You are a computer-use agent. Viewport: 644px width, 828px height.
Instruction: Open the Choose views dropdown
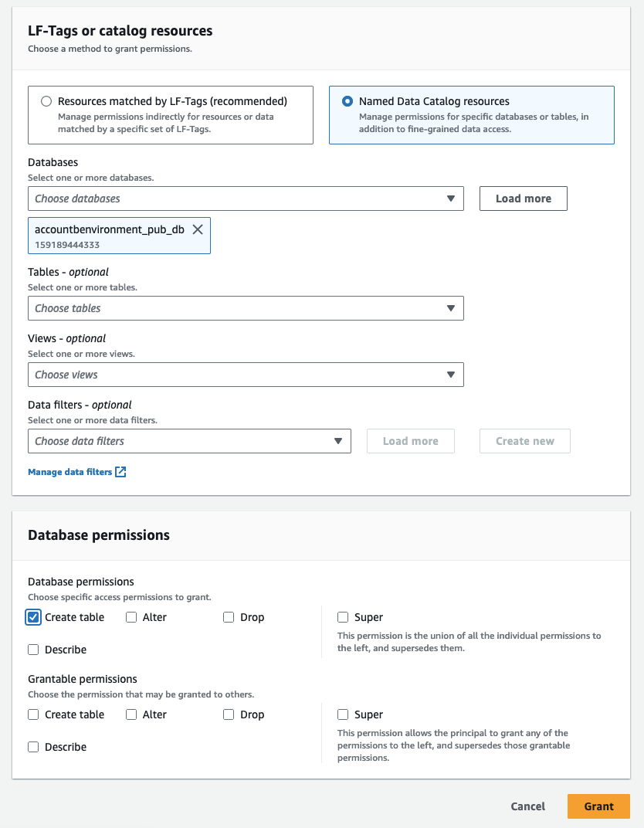pyautogui.click(x=246, y=375)
